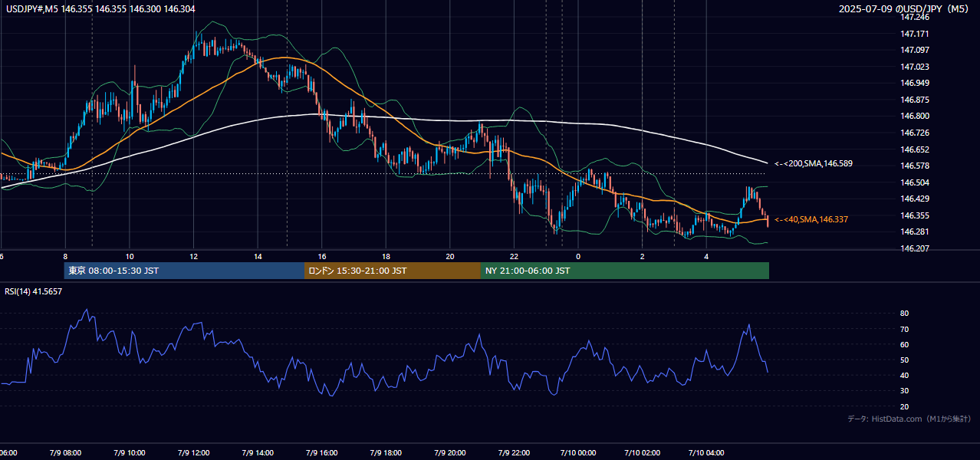Click the London 15:30-21:00 JST session bar
The width and height of the screenshot is (980, 460).
pyautogui.click(x=393, y=271)
